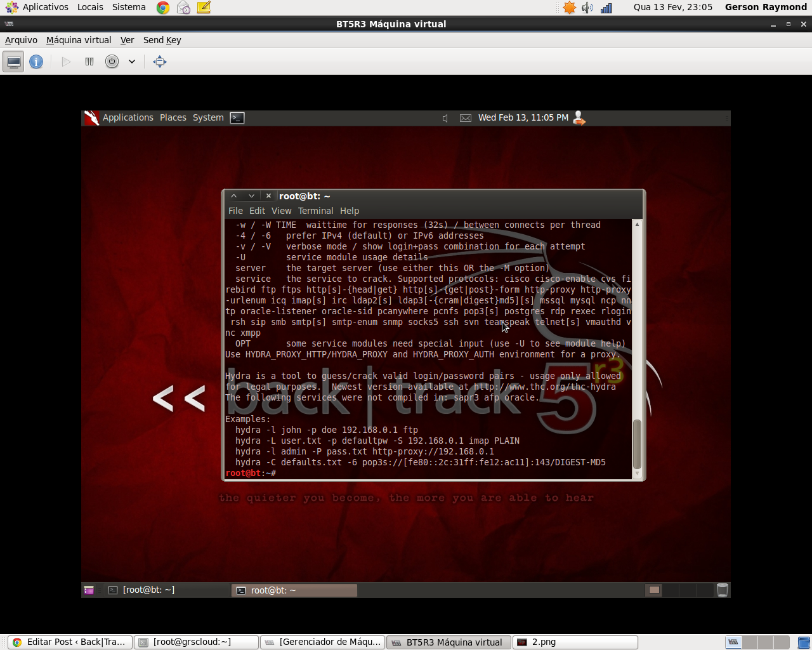Click the terminal vertical scrollbar thumb

click(x=637, y=444)
